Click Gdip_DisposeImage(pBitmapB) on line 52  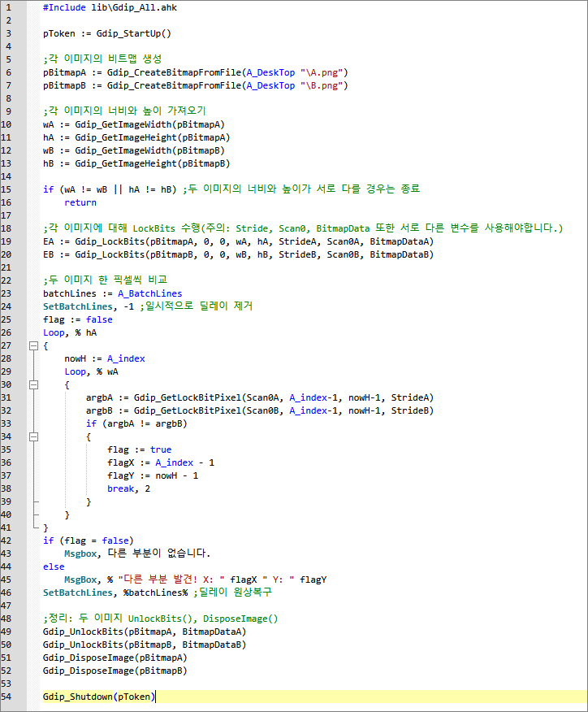[x=115, y=671]
